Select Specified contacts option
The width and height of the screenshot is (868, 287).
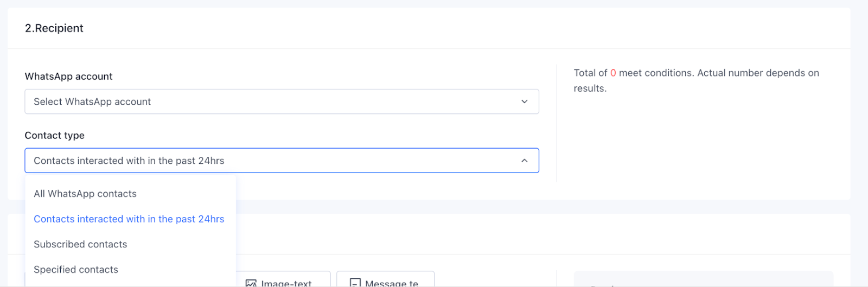[x=76, y=270]
